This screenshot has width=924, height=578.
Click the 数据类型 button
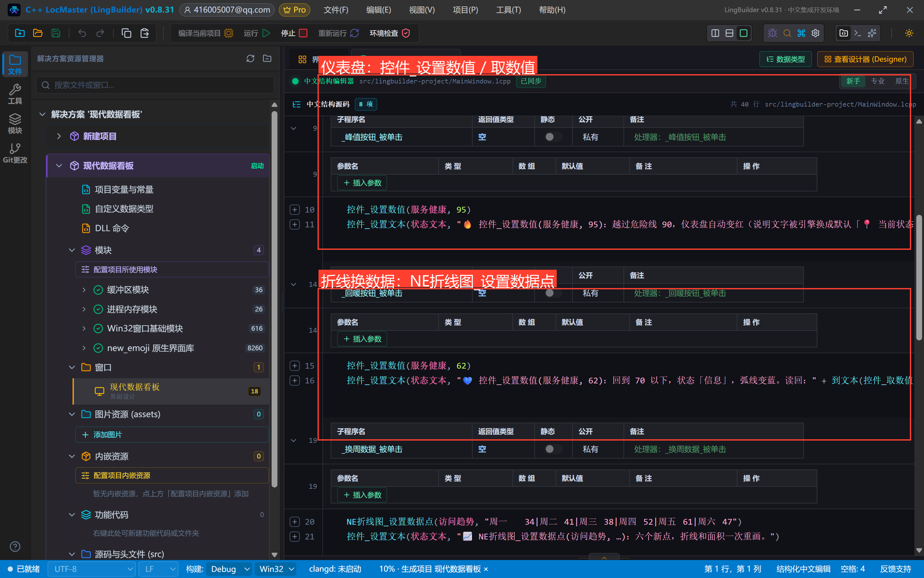point(786,59)
